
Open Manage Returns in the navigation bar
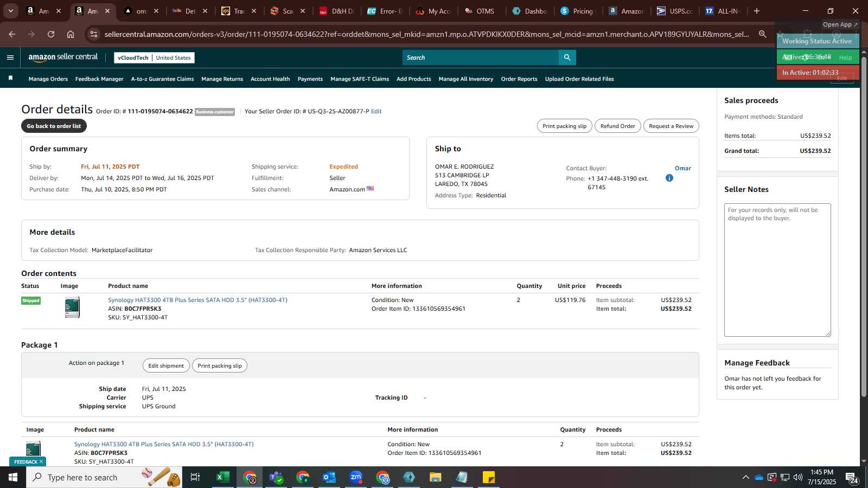(222, 79)
